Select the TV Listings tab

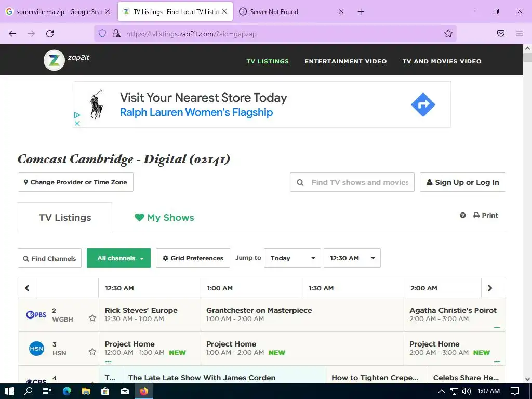click(65, 218)
